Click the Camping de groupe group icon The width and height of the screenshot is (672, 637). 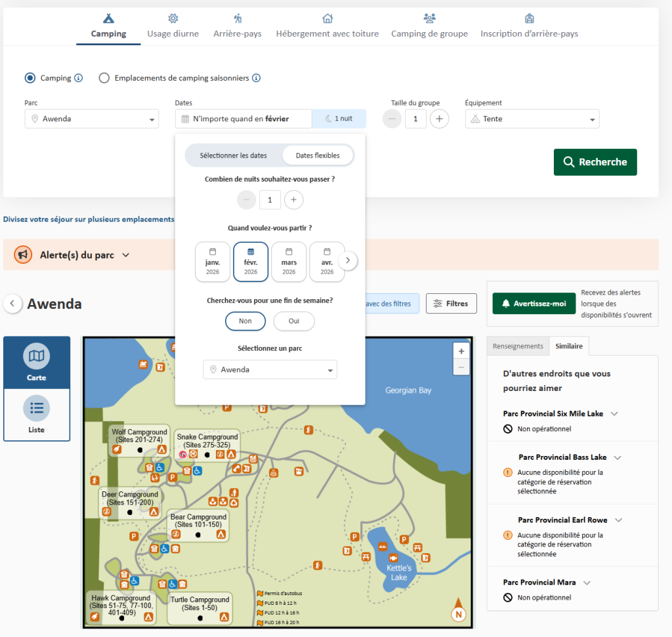[x=429, y=19]
